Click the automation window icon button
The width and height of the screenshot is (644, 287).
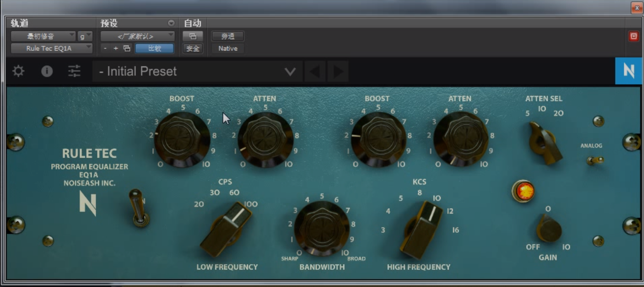coord(193,36)
